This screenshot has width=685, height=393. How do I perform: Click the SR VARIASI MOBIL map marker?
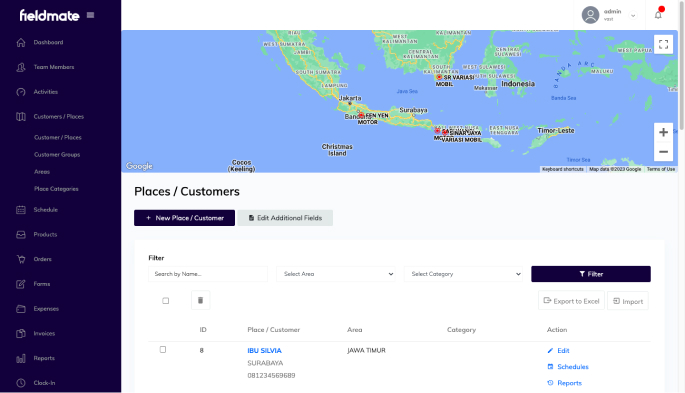[x=439, y=77]
